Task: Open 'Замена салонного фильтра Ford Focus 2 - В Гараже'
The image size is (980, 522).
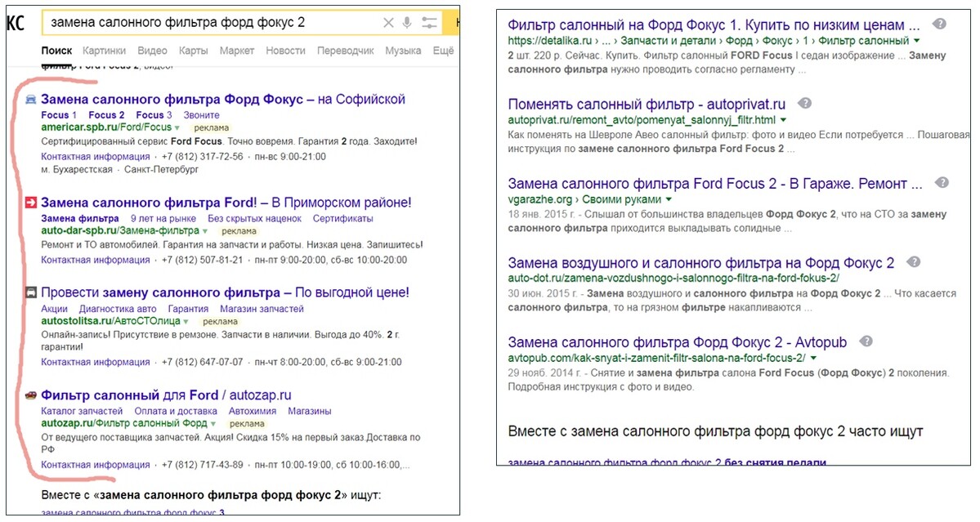Action: [x=715, y=184]
